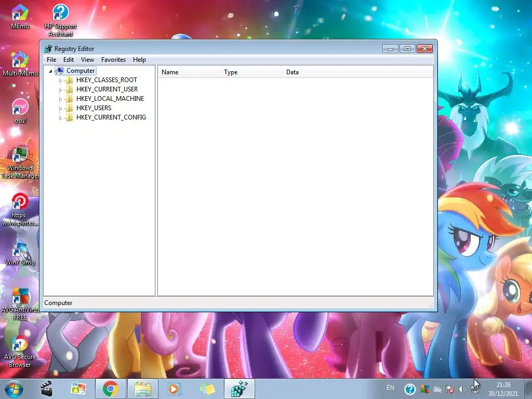
Task: Open HP Support Assistant desktop icon
Action: tap(60, 20)
